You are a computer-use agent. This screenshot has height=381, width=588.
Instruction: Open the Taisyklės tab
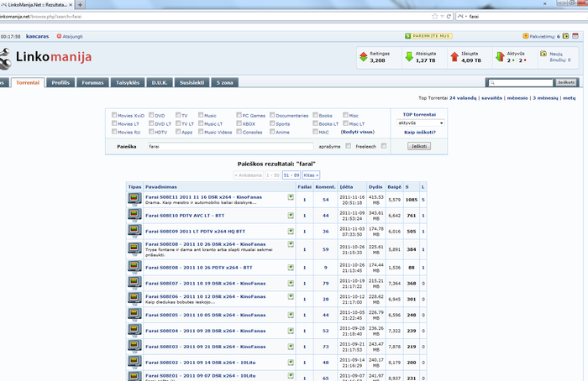(x=128, y=82)
